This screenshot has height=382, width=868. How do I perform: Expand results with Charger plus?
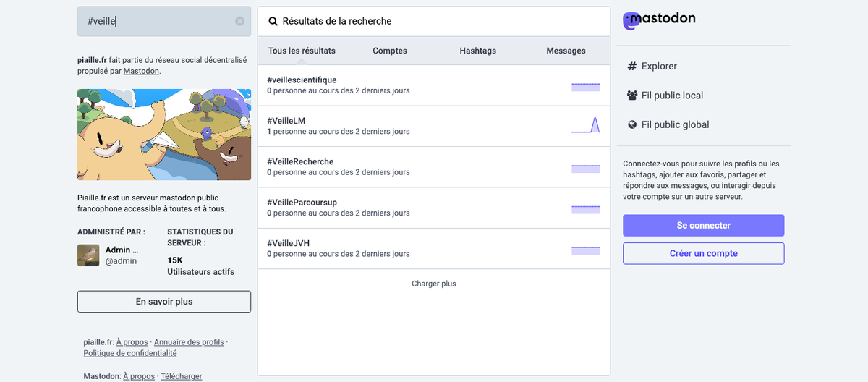pos(434,284)
